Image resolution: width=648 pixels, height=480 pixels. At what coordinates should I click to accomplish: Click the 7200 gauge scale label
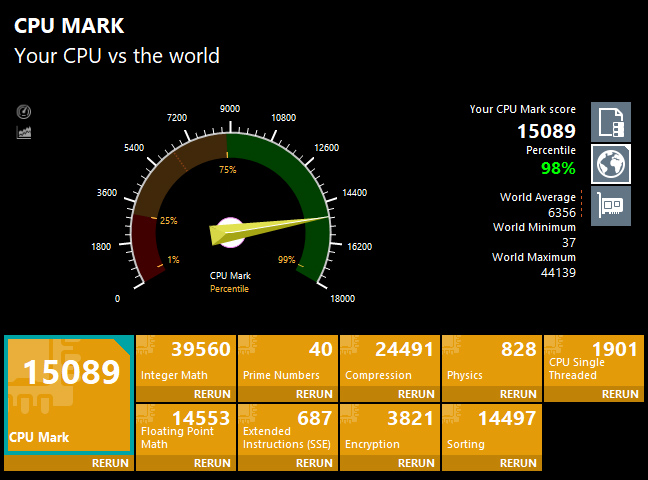pos(177,118)
